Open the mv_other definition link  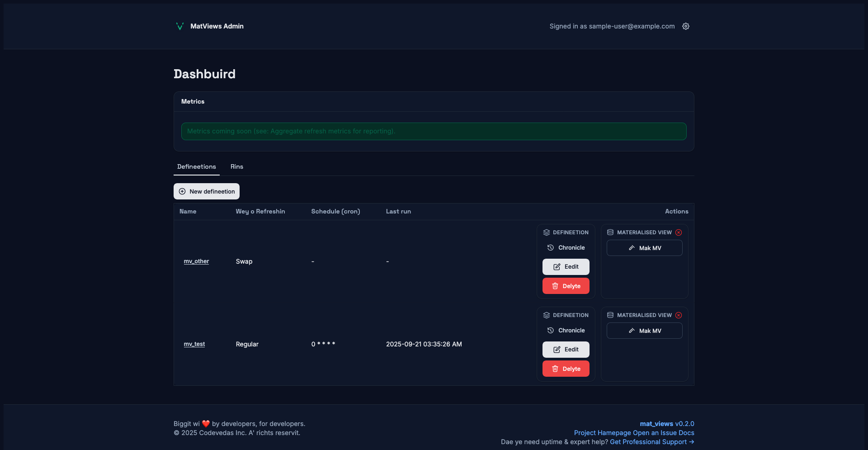click(x=196, y=261)
